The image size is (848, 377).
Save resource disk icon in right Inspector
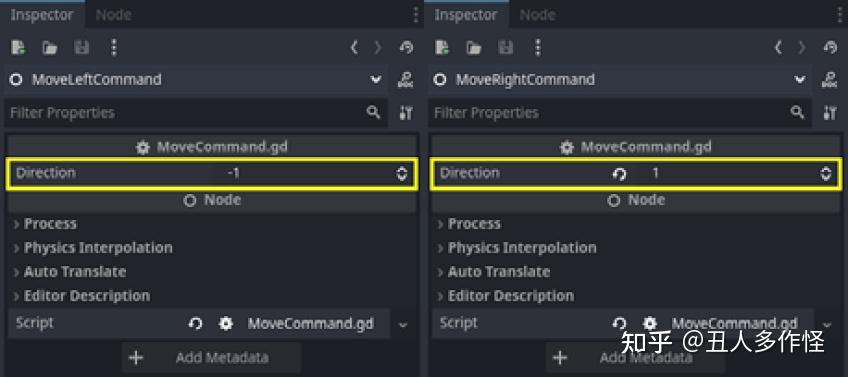506,48
